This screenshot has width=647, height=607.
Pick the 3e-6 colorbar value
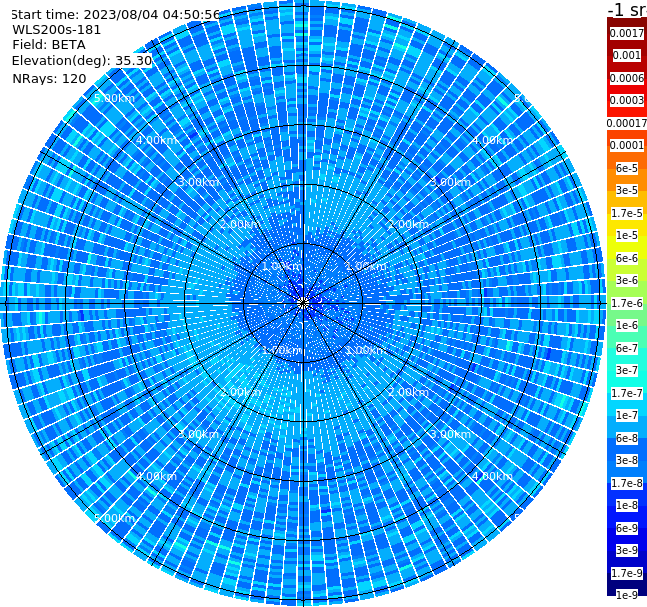pyautogui.click(x=627, y=280)
